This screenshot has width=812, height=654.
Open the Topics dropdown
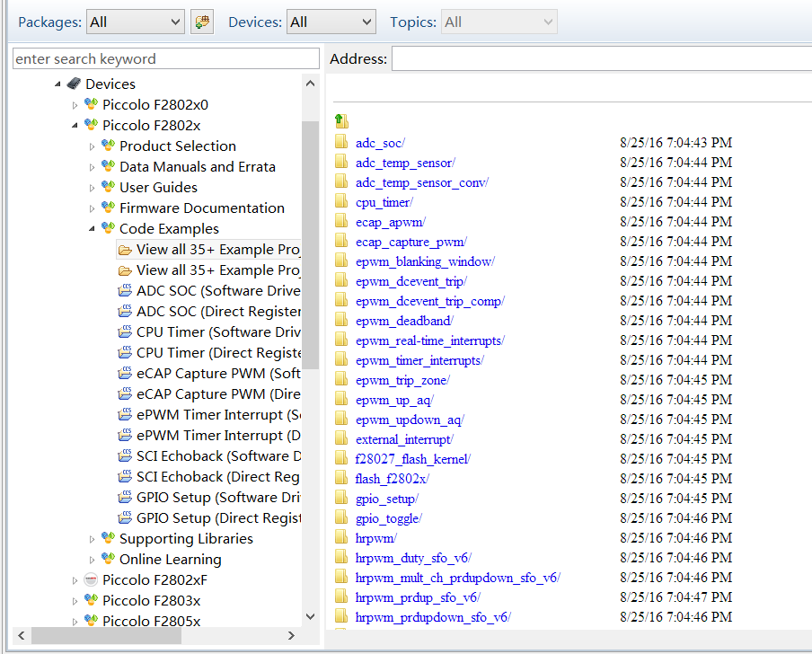pos(499,22)
